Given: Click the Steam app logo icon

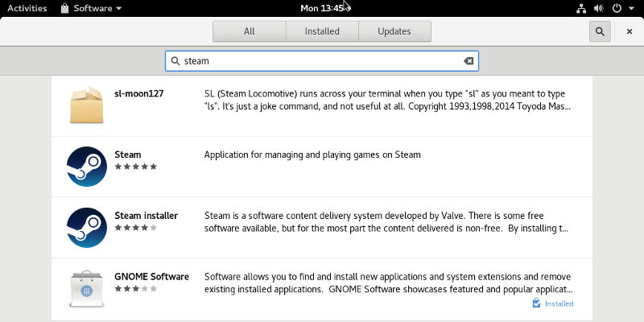Looking at the screenshot, I should (87, 167).
